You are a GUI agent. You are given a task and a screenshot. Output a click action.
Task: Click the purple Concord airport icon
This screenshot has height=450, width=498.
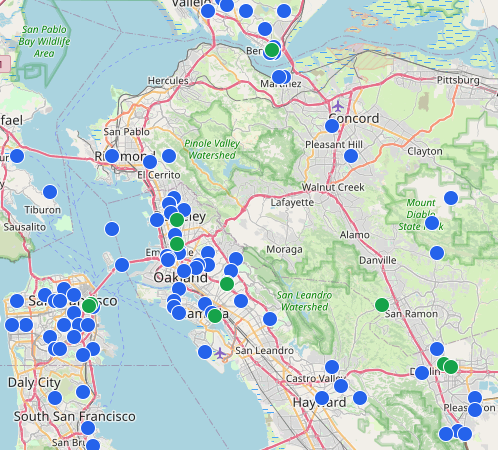[338, 107]
